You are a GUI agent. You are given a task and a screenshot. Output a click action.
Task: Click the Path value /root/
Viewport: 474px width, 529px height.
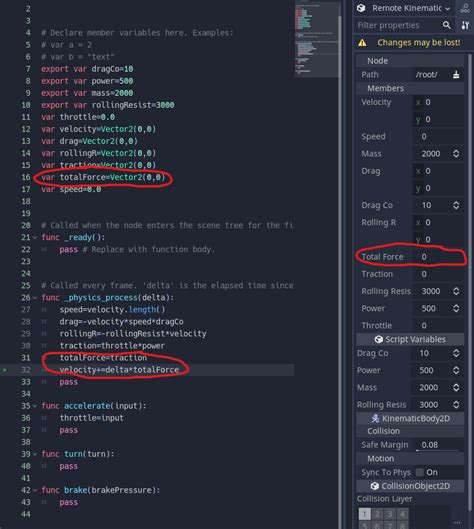pyautogui.click(x=427, y=75)
